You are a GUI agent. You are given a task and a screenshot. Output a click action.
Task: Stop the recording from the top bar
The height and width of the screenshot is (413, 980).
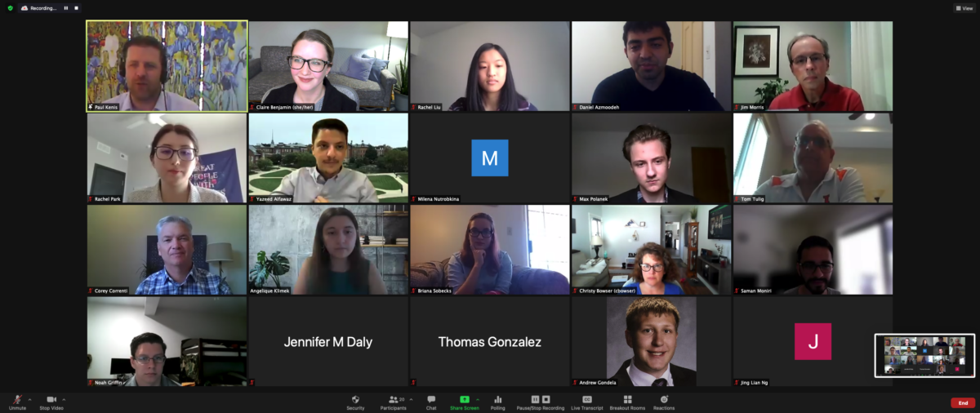point(76,8)
